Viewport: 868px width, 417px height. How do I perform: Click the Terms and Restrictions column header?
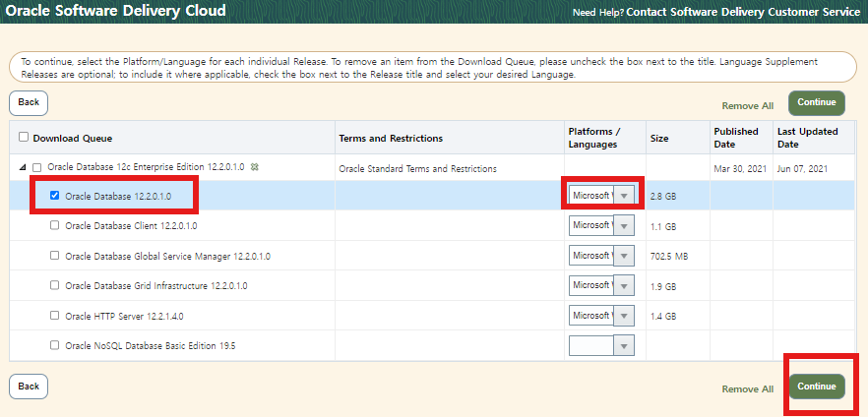tap(391, 139)
